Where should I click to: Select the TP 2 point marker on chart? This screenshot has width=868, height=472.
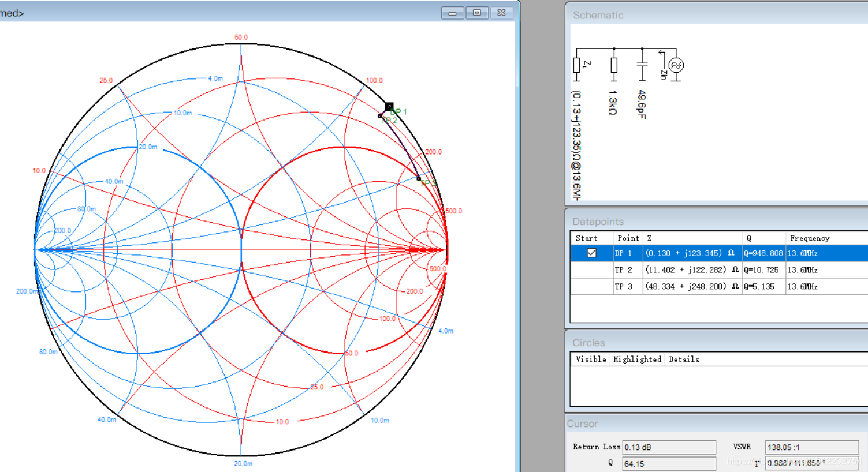(x=379, y=116)
